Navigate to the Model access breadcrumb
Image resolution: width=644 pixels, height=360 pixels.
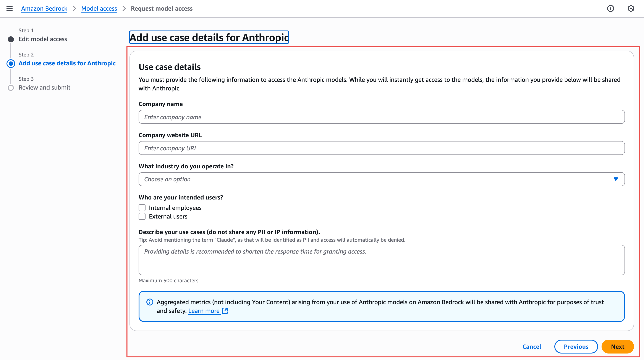[99, 8]
